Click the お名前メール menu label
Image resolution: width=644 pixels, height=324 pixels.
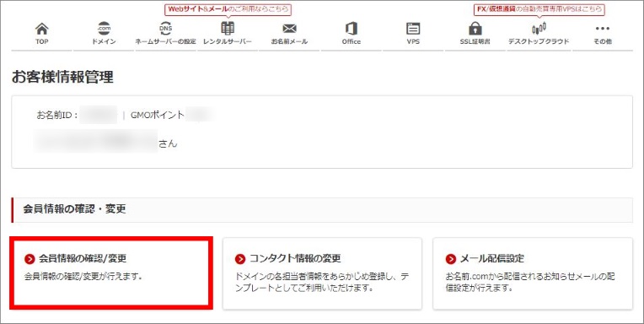coord(290,41)
